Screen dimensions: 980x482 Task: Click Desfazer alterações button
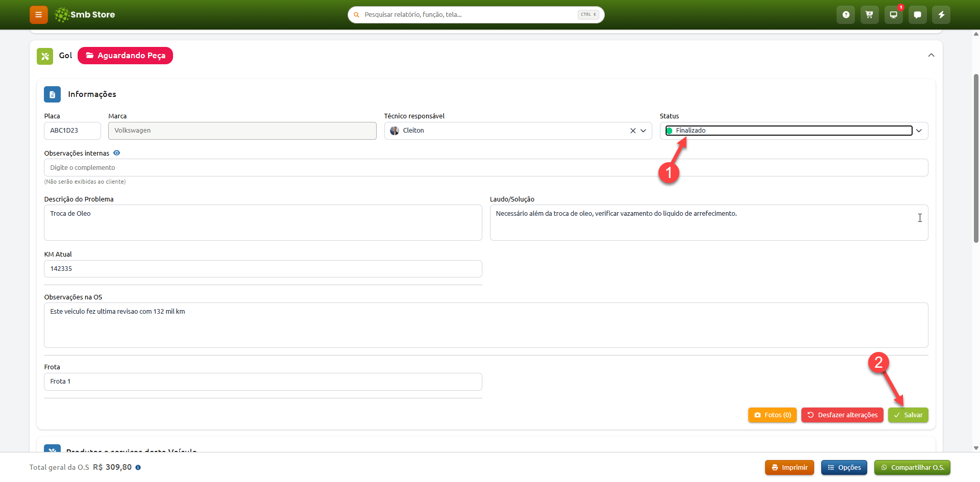842,415
